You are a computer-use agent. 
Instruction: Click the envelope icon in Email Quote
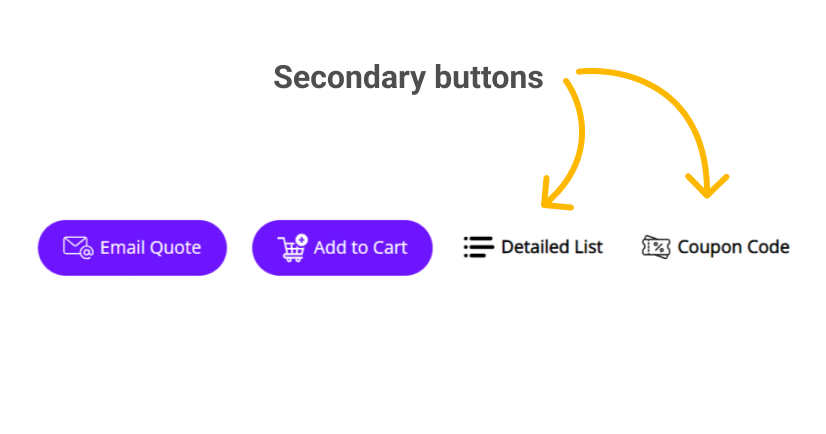(78, 247)
